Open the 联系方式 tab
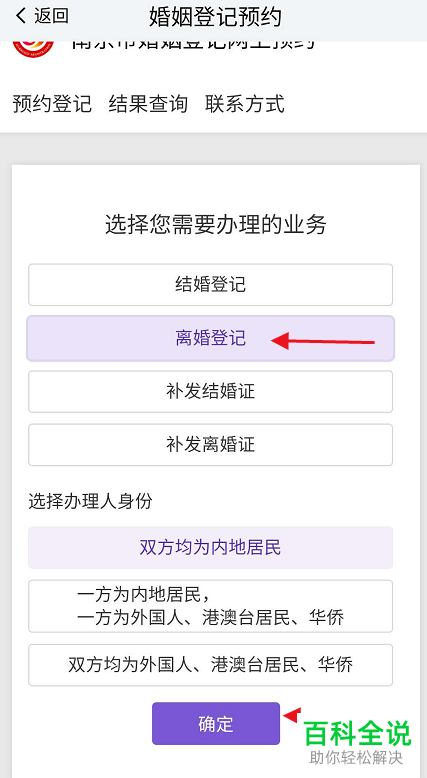 point(245,105)
